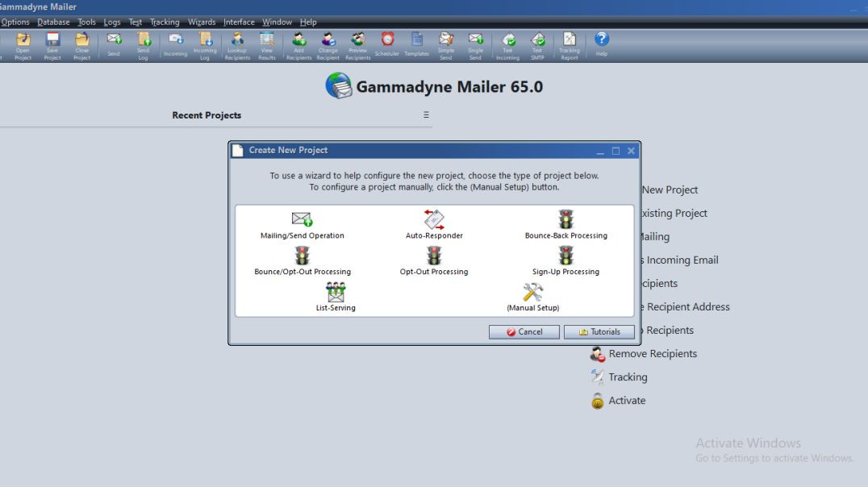Click the Help question mark icon
This screenshot has width=868, height=487.
coord(602,44)
